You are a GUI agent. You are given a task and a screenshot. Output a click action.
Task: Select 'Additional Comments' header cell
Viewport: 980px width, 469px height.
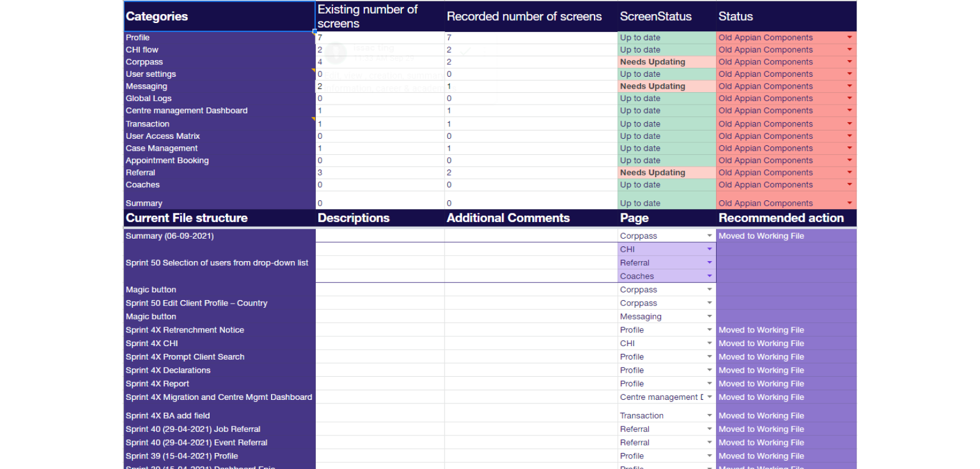tap(531, 218)
